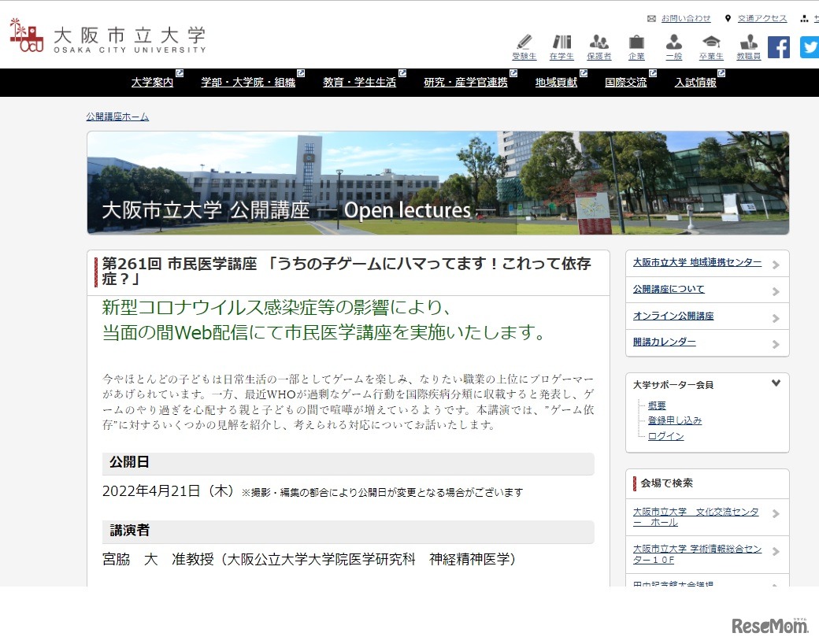819x644 pixels.
Task: Click the Open lectures banner image
Action: [437, 183]
